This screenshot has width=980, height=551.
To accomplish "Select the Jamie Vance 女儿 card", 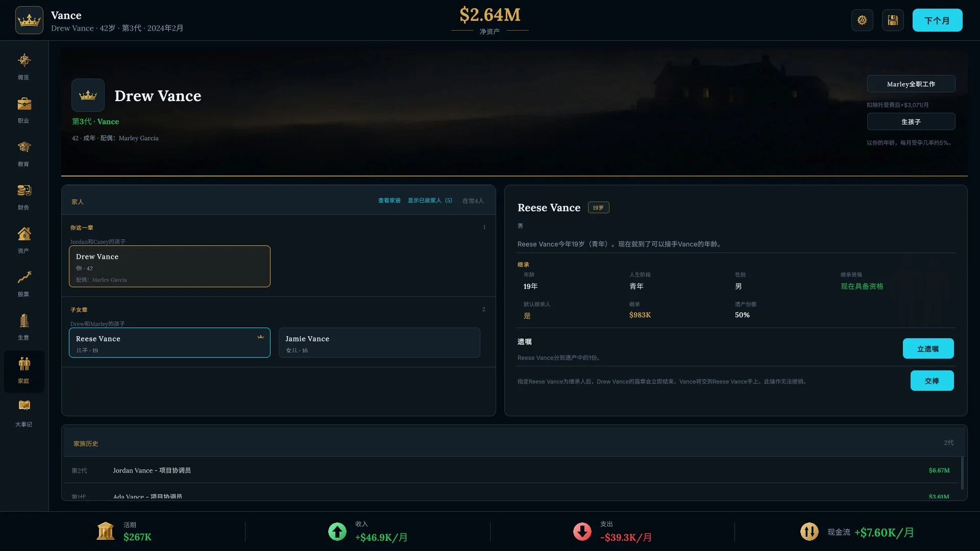I will [379, 343].
